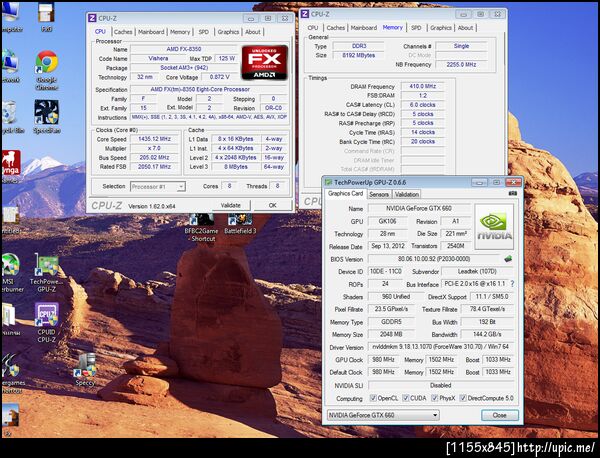600x458 pixels.
Task: Click the Release Date Sep 13, 2012 field
Action: click(x=388, y=246)
